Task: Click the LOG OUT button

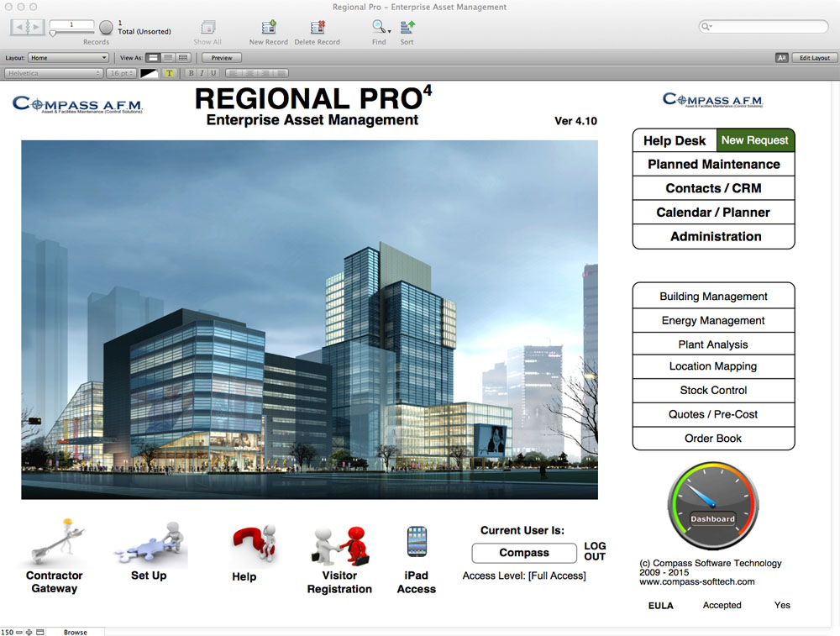Action: click(595, 551)
